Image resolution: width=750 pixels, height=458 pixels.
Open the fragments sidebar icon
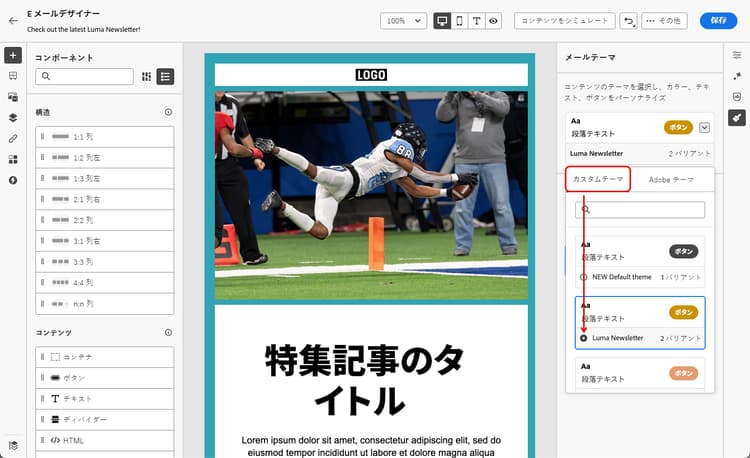pos(13,159)
